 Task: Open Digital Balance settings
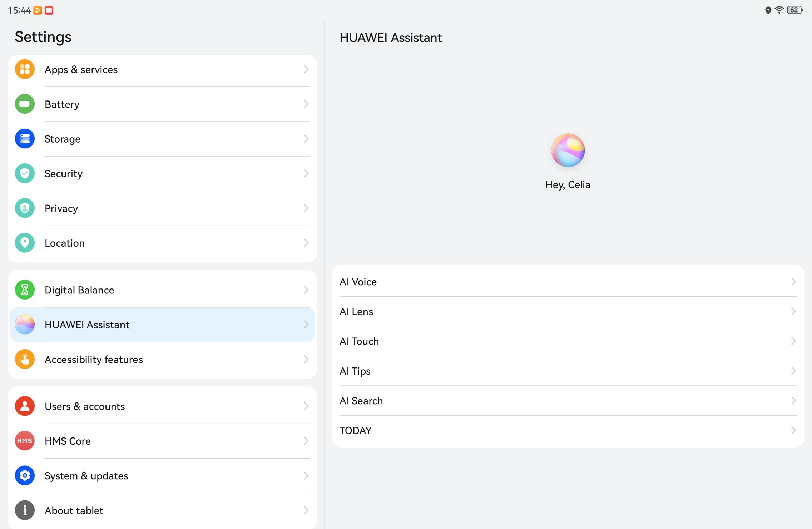coord(162,290)
